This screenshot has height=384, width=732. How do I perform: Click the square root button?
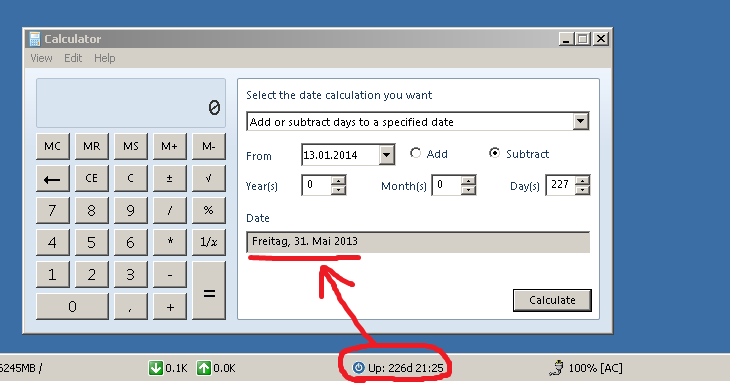(209, 179)
